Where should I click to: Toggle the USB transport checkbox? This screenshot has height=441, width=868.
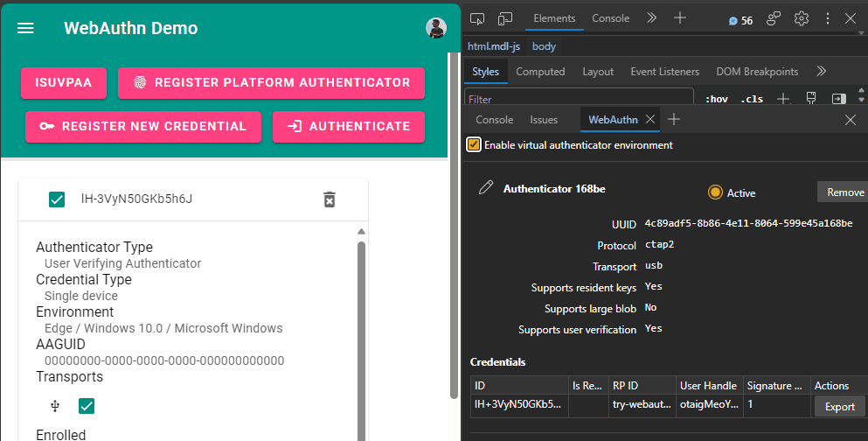(87, 406)
